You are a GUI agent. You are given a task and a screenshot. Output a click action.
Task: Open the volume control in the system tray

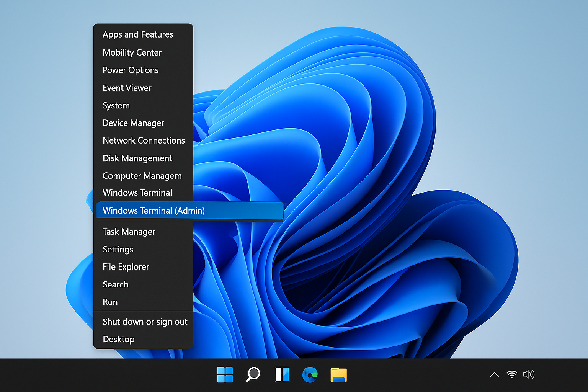(529, 374)
